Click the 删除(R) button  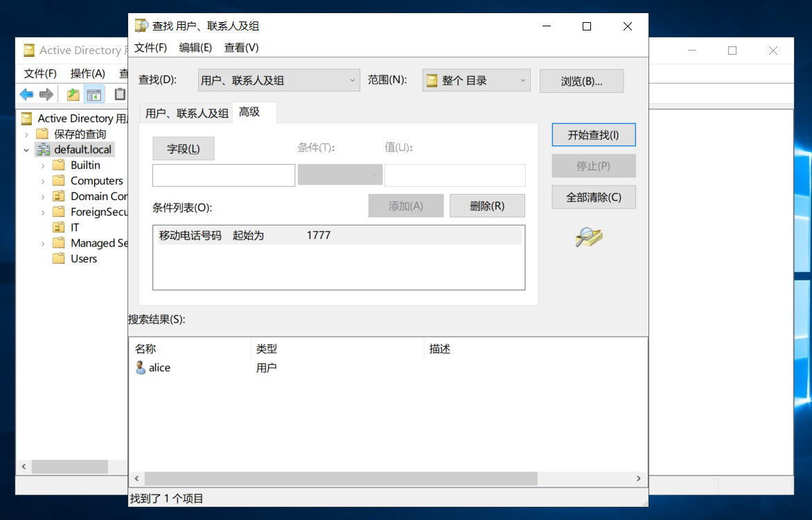486,206
